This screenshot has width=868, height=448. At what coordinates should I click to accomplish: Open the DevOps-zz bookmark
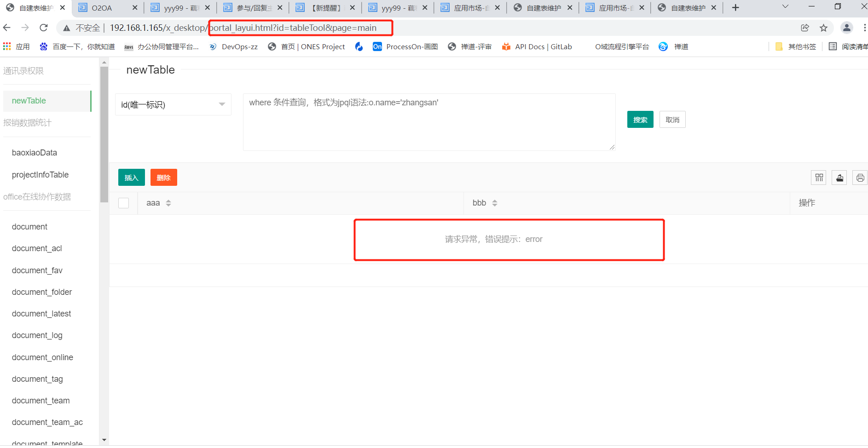(x=233, y=46)
